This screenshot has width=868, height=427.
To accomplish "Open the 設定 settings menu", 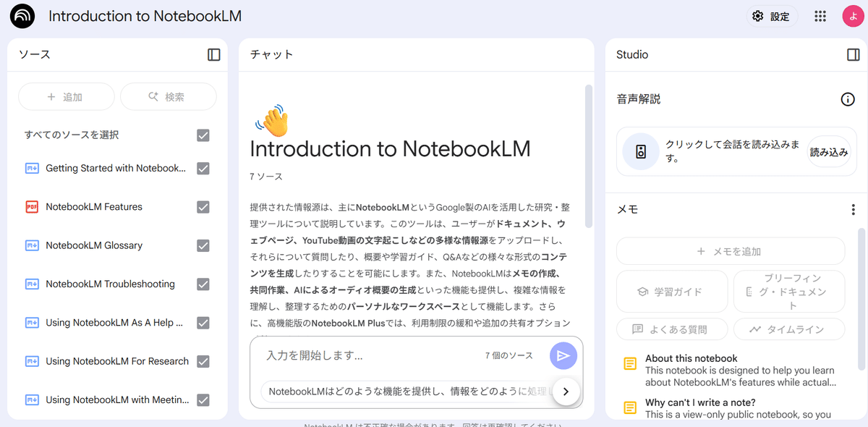I will tap(772, 15).
